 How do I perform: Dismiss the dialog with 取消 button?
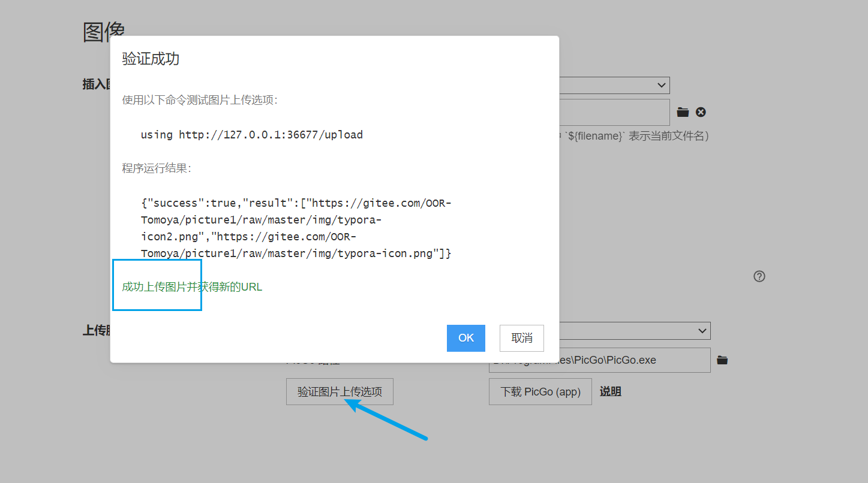pos(522,338)
